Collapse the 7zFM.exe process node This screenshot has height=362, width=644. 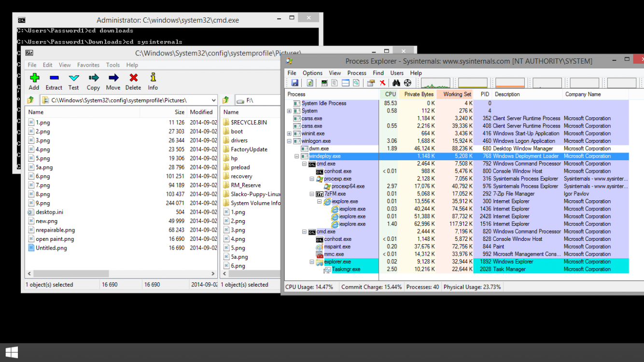(312, 194)
